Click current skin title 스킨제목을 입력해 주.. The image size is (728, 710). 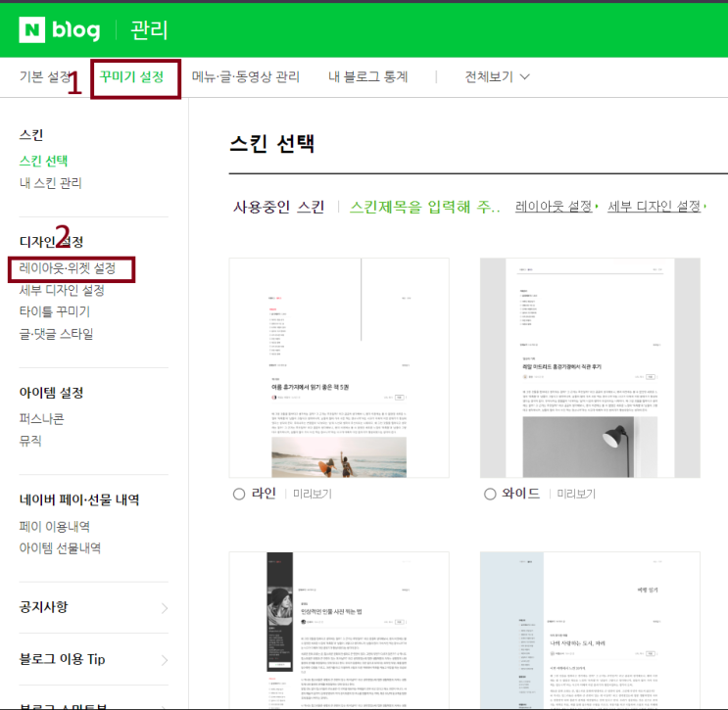(x=424, y=207)
